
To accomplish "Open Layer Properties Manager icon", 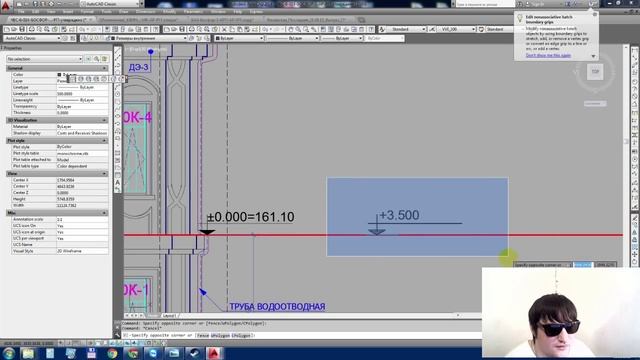I will coord(84,38).
